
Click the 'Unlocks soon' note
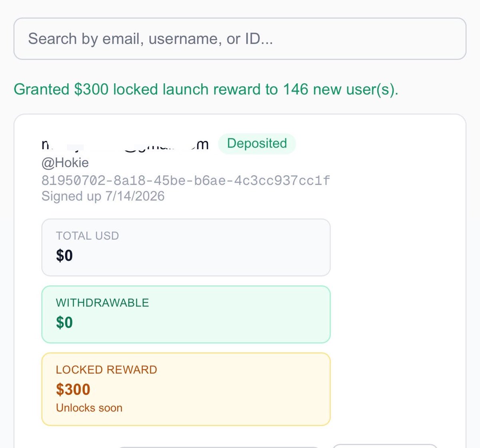(x=89, y=408)
